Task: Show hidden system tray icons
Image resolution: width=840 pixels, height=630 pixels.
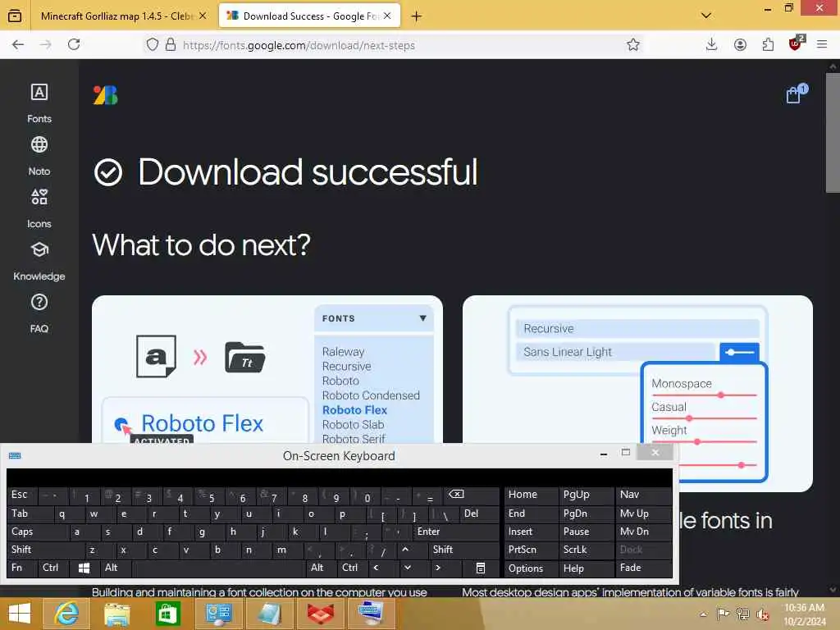Action: tap(703, 614)
